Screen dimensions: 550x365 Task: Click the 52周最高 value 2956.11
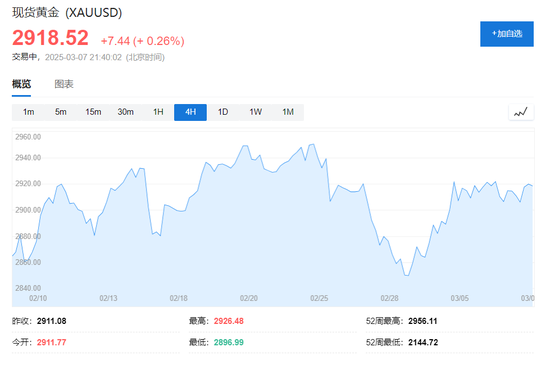[x=423, y=321]
